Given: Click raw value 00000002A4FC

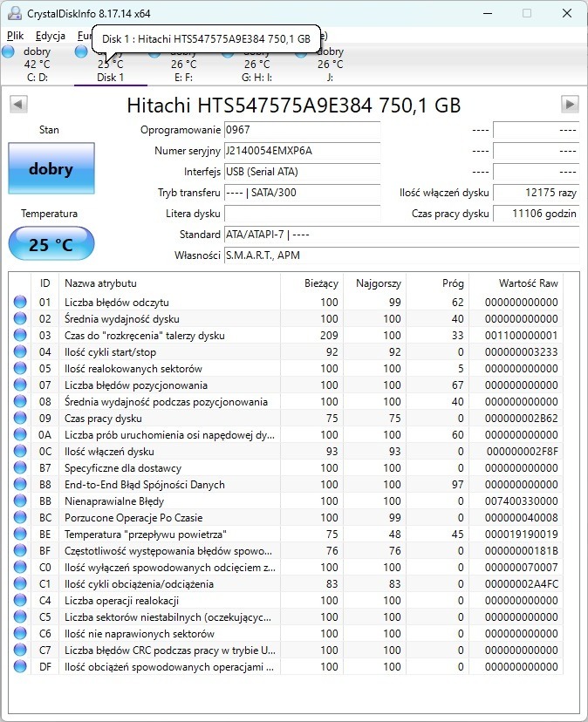Looking at the screenshot, I should tap(521, 584).
